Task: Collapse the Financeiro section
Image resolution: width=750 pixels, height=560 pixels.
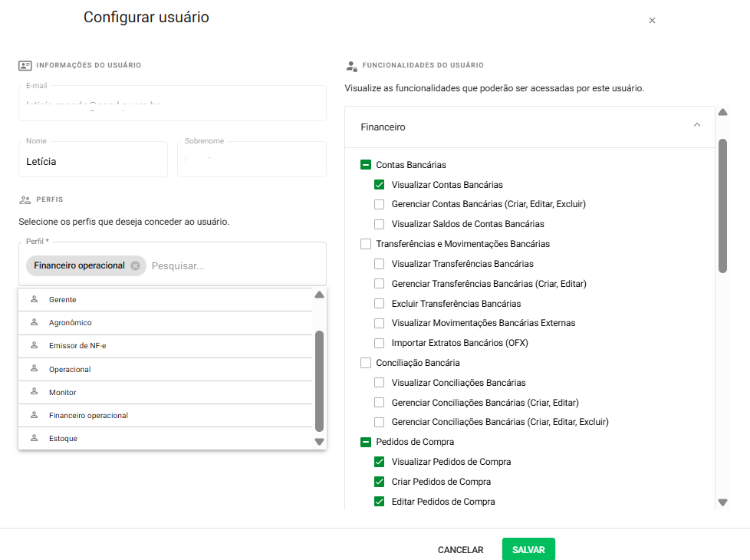Action: tap(696, 125)
